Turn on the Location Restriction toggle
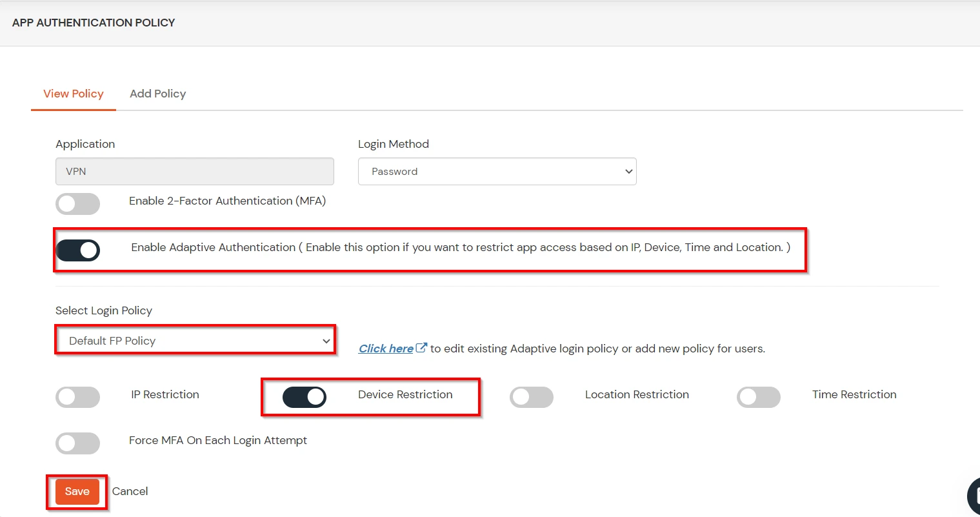The height and width of the screenshot is (517, 980). [532, 397]
